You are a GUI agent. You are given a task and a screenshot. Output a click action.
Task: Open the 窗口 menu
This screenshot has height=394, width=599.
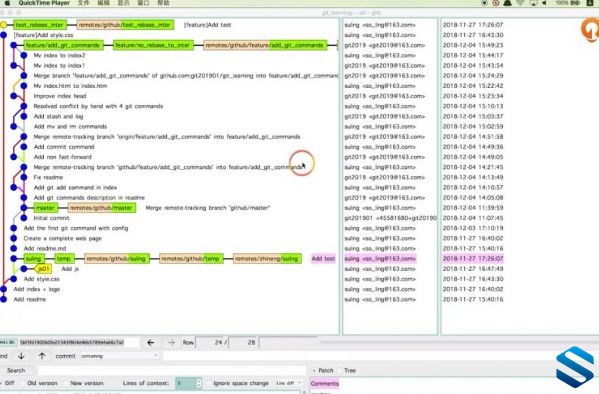[143, 3]
